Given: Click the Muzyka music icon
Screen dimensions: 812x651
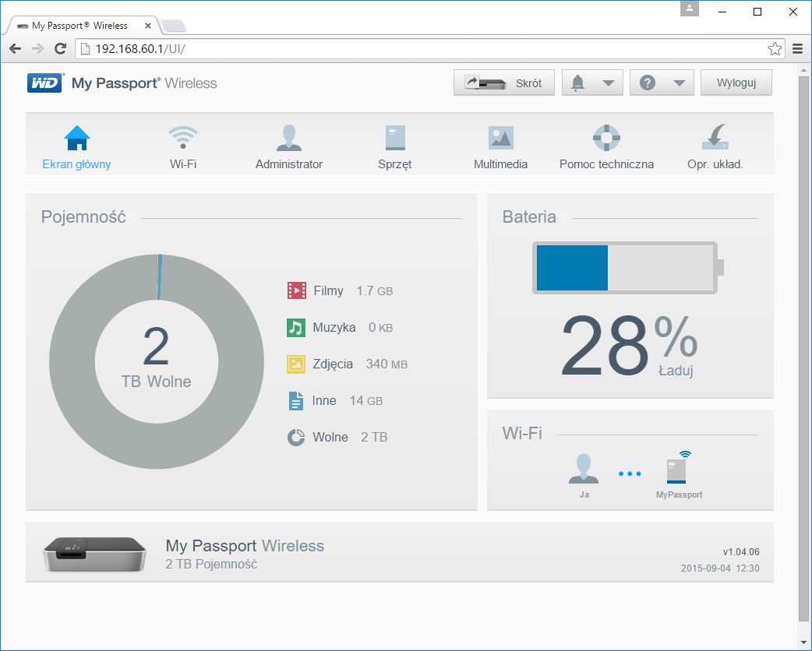Looking at the screenshot, I should click(x=296, y=326).
